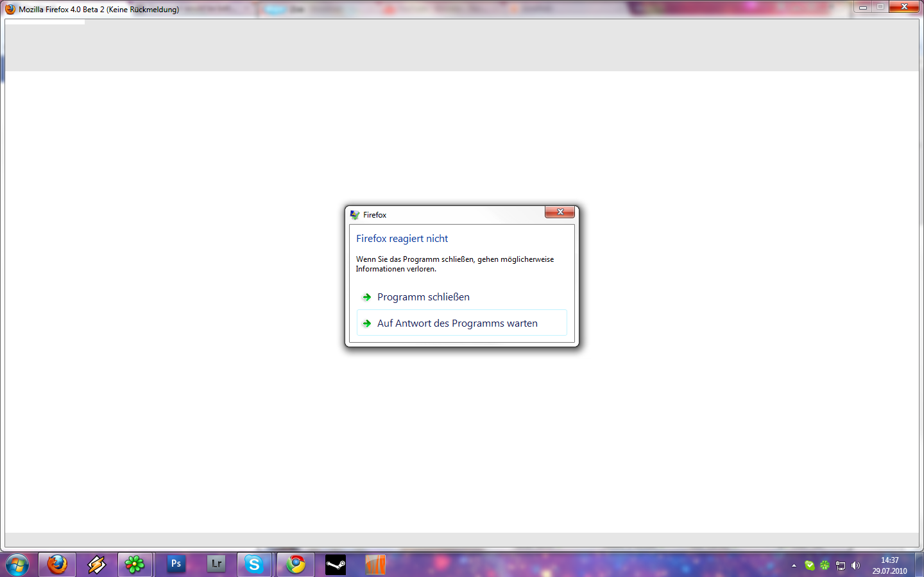
Task: Click the ICQ flower tray icon
Action: pyautogui.click(x=825, y=565)
